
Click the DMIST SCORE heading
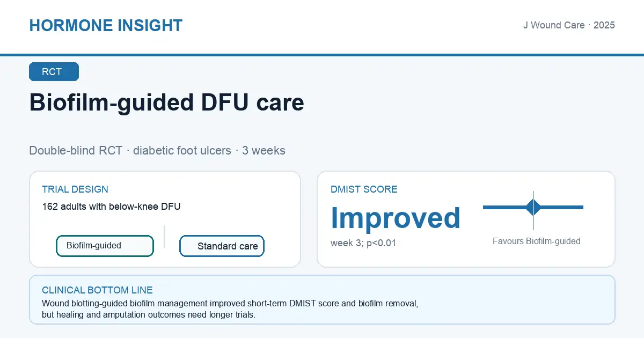pos(364,189)
